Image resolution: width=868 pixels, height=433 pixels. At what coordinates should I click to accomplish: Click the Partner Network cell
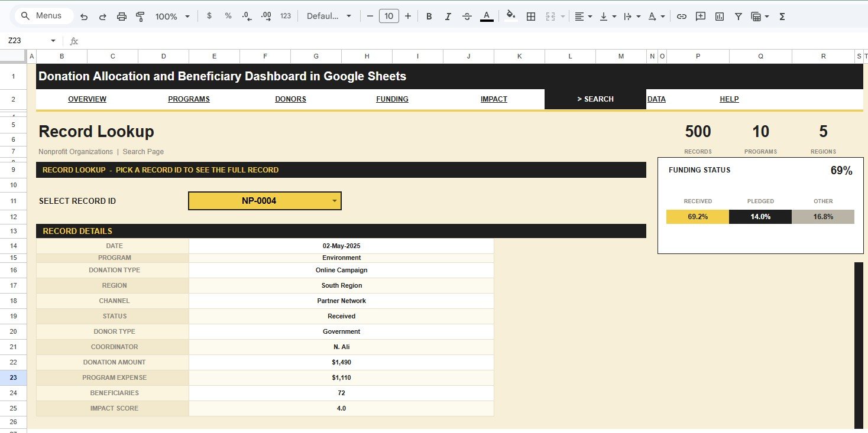(x=341, y=301)
